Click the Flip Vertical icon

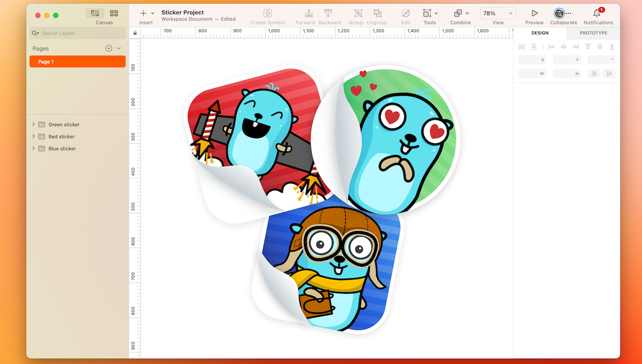tap(609, 73)
